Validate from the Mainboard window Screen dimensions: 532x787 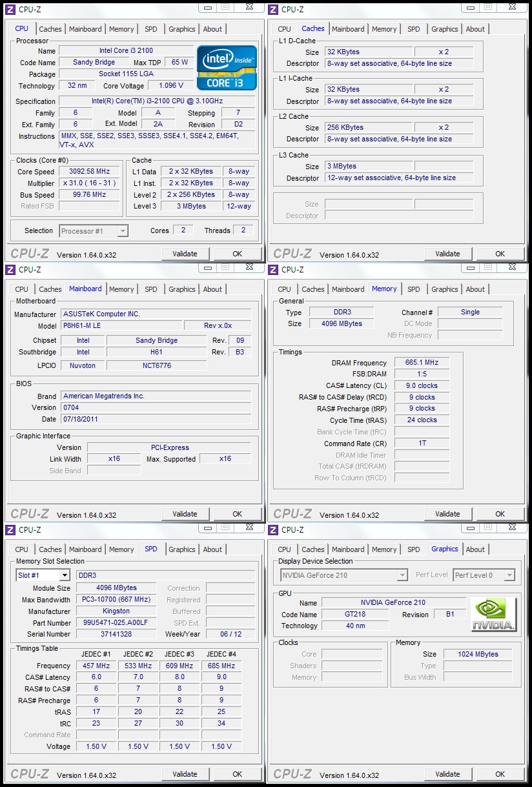pyautogui.click(x=185, y=514)
